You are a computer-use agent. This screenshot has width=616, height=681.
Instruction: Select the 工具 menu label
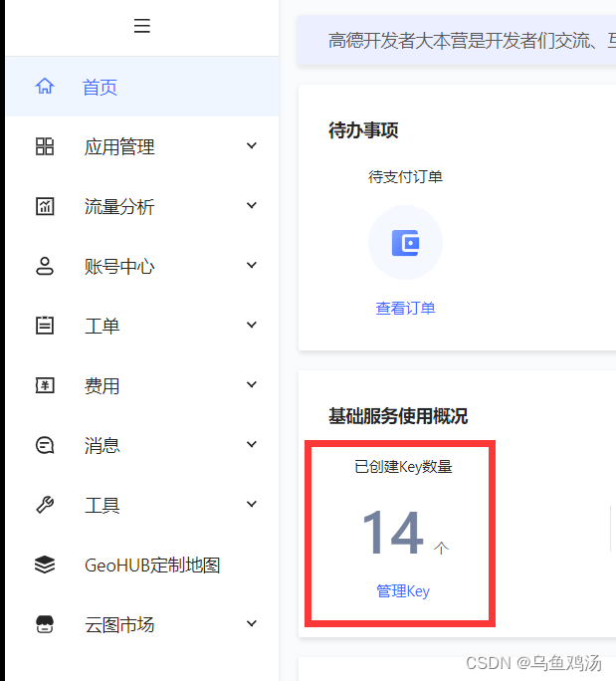pos(103,505)
